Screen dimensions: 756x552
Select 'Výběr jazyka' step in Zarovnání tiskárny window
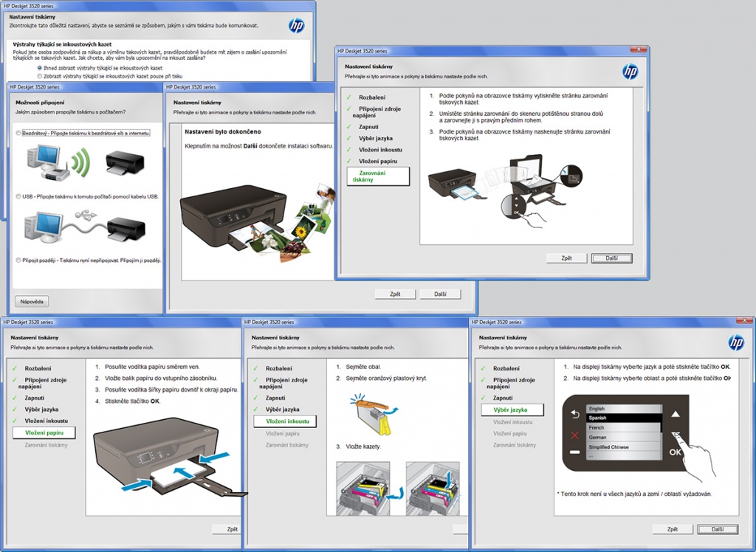(x=376, y=138)
